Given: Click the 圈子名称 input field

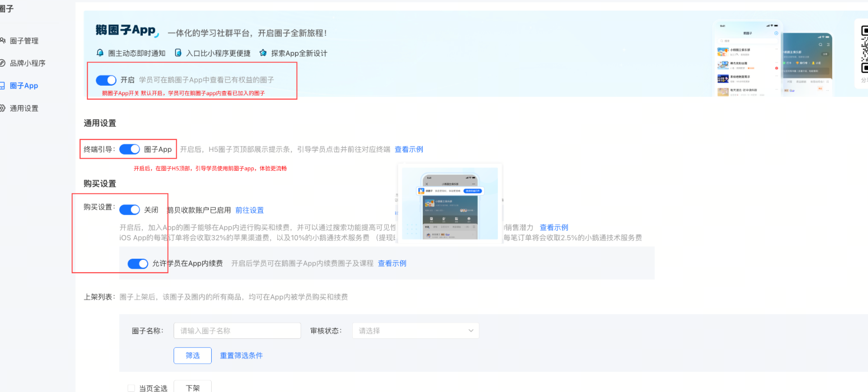Looking at the screenshot, I should (x=237, y=330).
